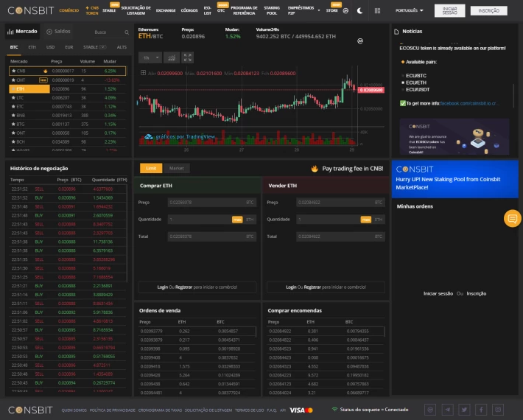
Task: Open Códigos menu item
Action: pyautogui.click(x=189, y=10)
